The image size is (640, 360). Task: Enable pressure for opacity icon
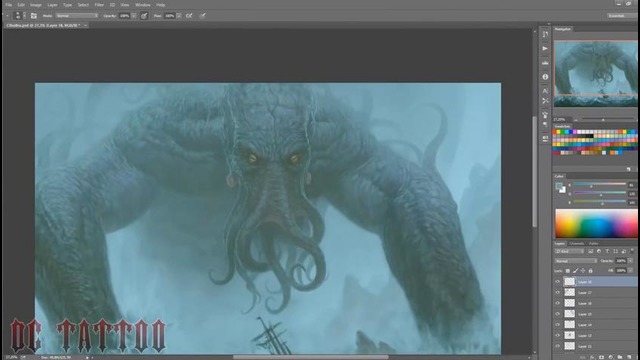[x=144, y=16]
